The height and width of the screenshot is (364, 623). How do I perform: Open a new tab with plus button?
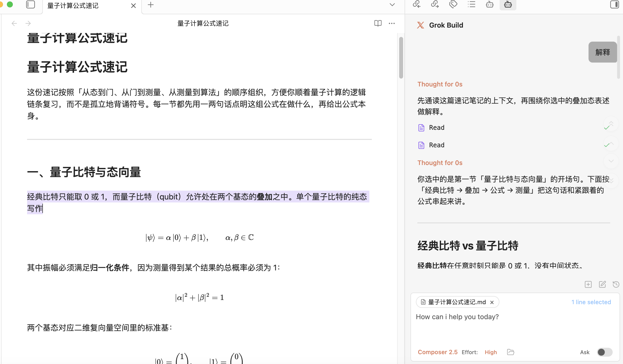click(x=150, y=5)
